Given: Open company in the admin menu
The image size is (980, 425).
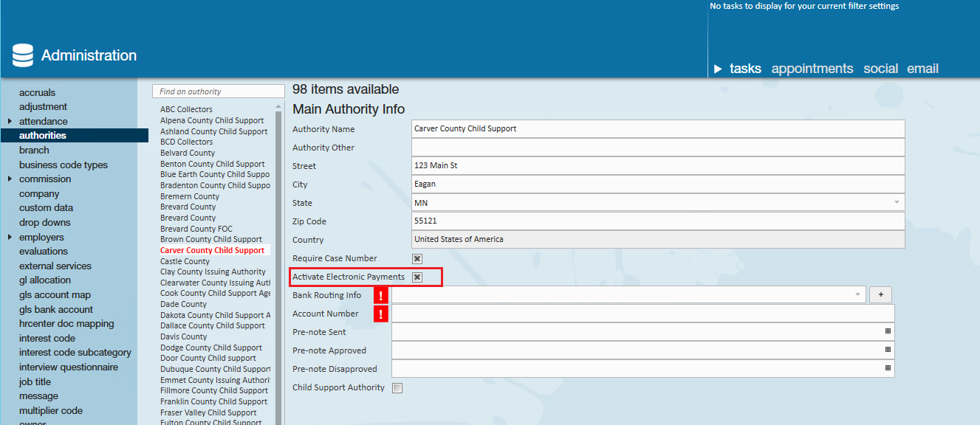Looking at the screenshot, I should [39, 193].
